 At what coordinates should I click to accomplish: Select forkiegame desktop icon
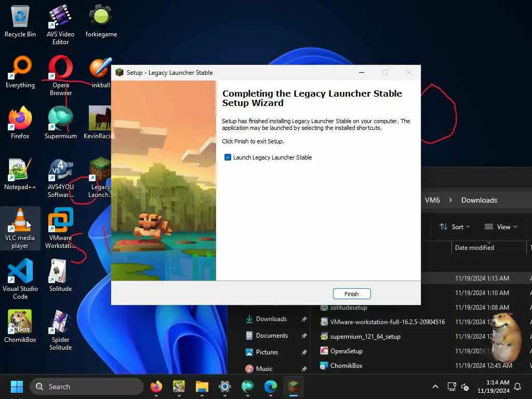[x=101, y=21]
